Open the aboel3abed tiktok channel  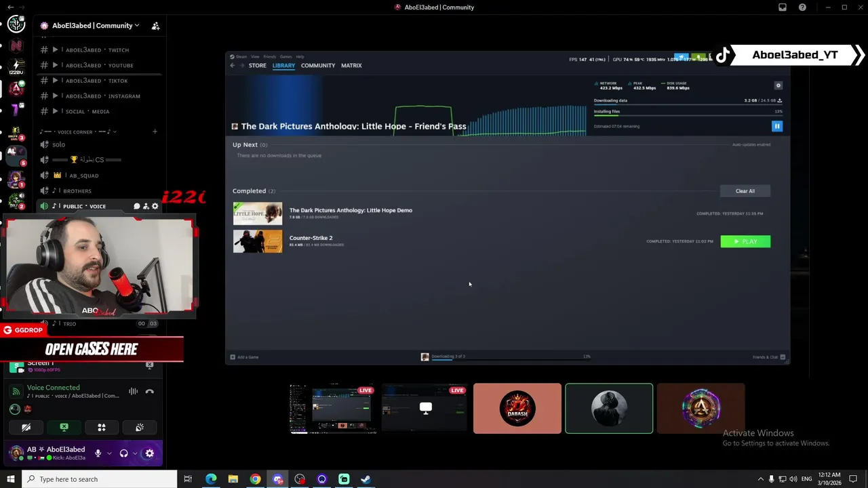tap(95, 81)
